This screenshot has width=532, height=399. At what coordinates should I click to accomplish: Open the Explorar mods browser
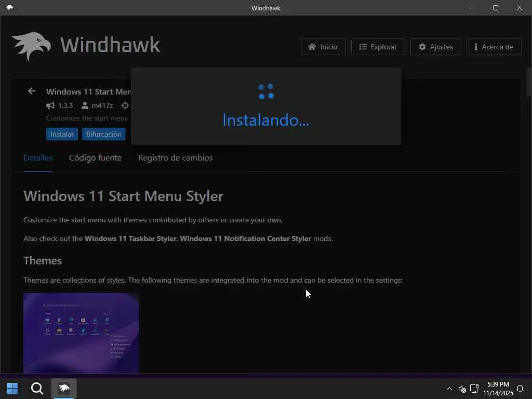pyautogui.click(x=378, y=47)
